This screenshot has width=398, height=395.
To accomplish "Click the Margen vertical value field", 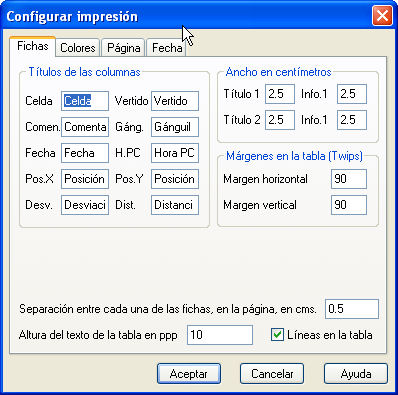I will [349, 205].
